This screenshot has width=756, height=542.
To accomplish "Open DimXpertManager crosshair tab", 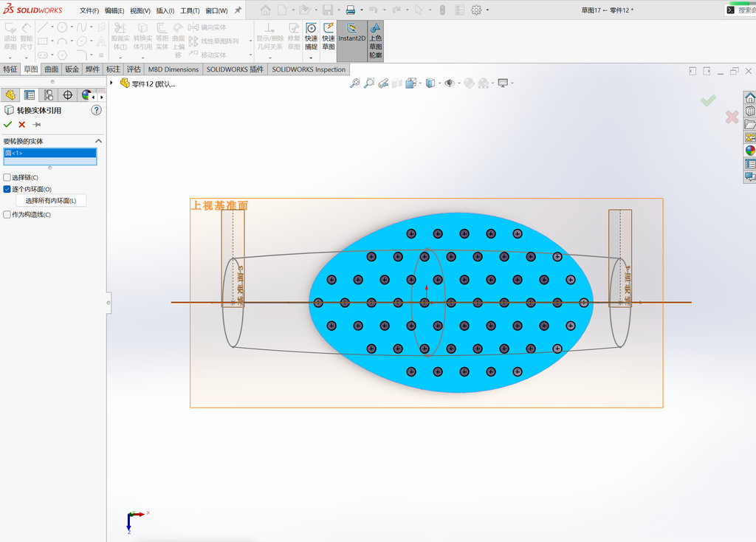I will 68,95.
